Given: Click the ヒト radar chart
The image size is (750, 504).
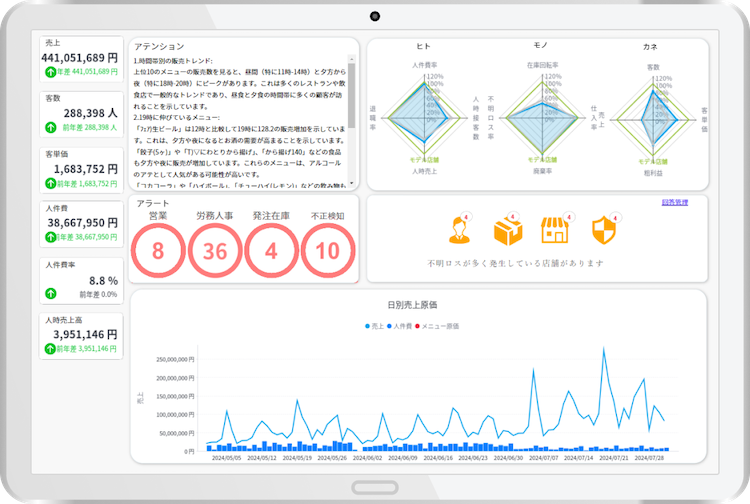Looking at the screenshot, I should pyautogui.click(x=424, y=118).
